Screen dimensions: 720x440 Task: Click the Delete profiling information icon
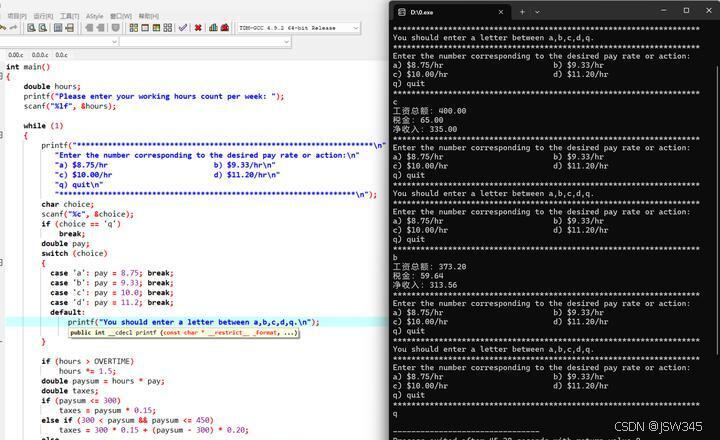pos(225,28)
